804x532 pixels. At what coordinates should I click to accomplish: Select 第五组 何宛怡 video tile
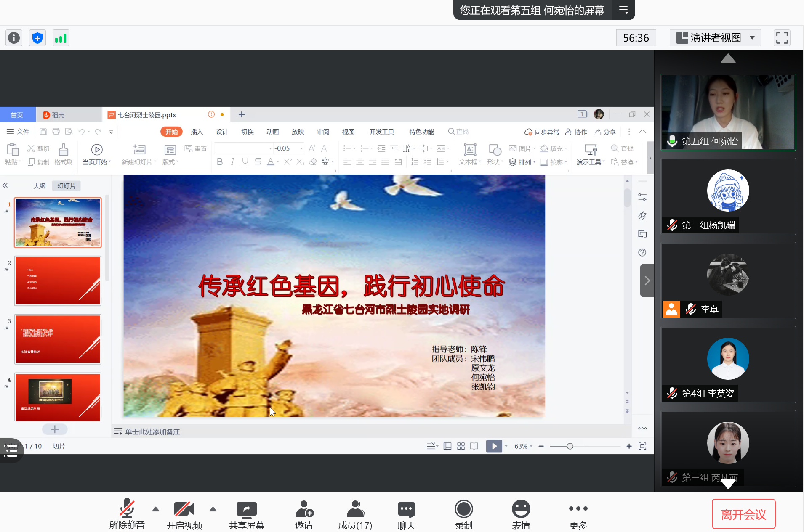(728, 112)
